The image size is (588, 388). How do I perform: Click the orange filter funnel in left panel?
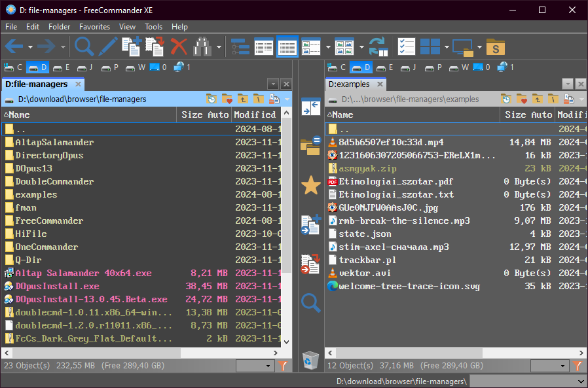point(284,366)
